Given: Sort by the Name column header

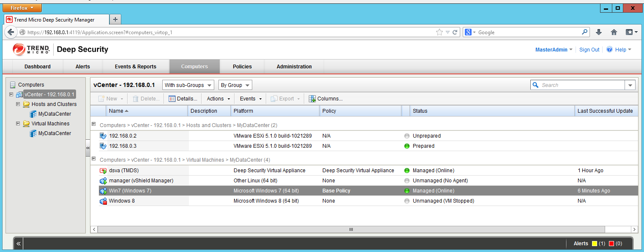Looking at the screenshot, I should [x=147, y=111].
